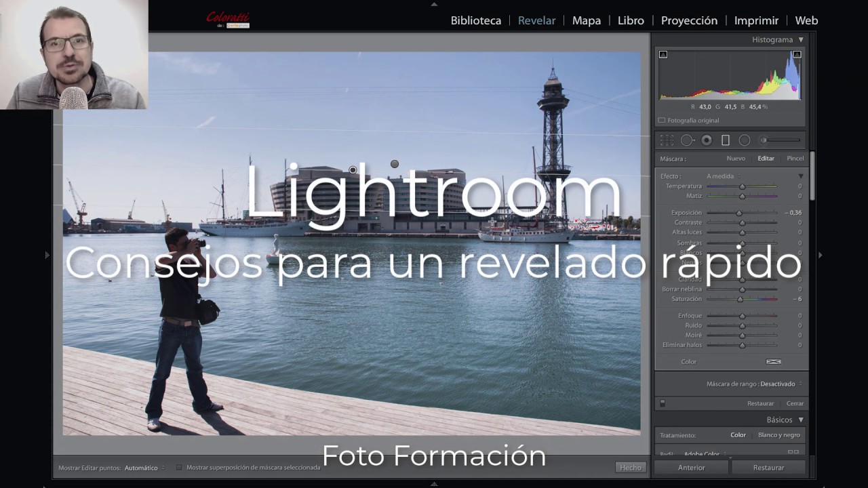Image resolution: width=868 pixels, height=488 pixels.
Task: Click the tool strip amount slider
Action: pyautogui.click(x=780, y=140)
